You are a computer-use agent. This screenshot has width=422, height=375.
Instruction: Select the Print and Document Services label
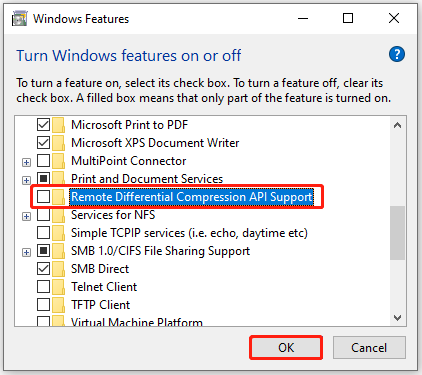click(147, 179)
